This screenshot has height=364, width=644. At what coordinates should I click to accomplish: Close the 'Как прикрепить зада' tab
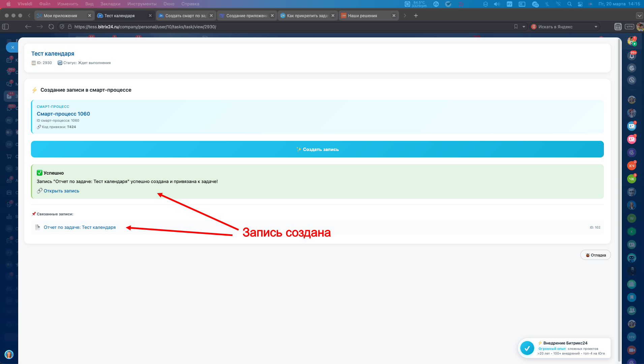333,16
